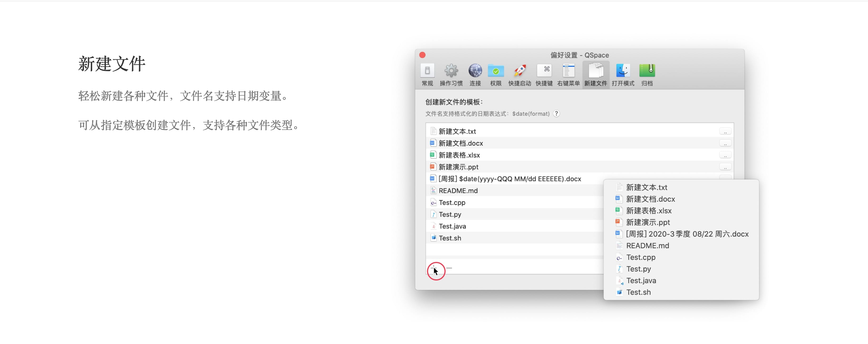
Task: Click the question mark help button
Action: click(557, 114)
